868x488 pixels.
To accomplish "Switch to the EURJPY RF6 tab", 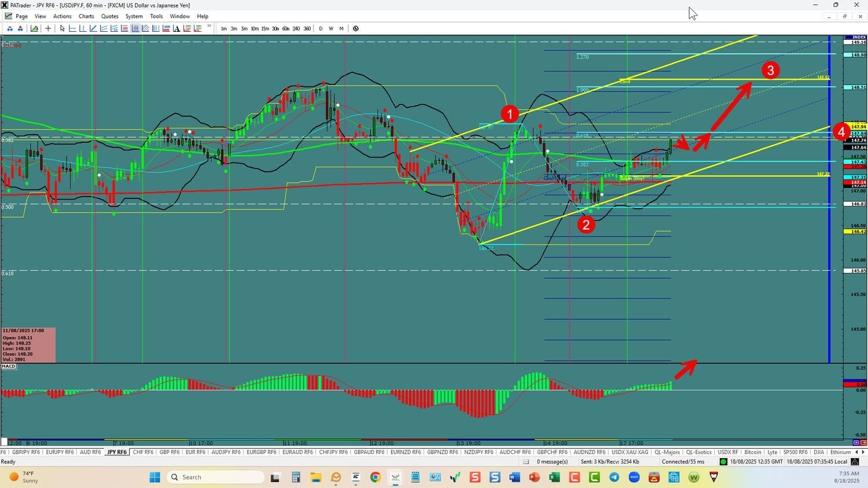I will tap(60, 452).
